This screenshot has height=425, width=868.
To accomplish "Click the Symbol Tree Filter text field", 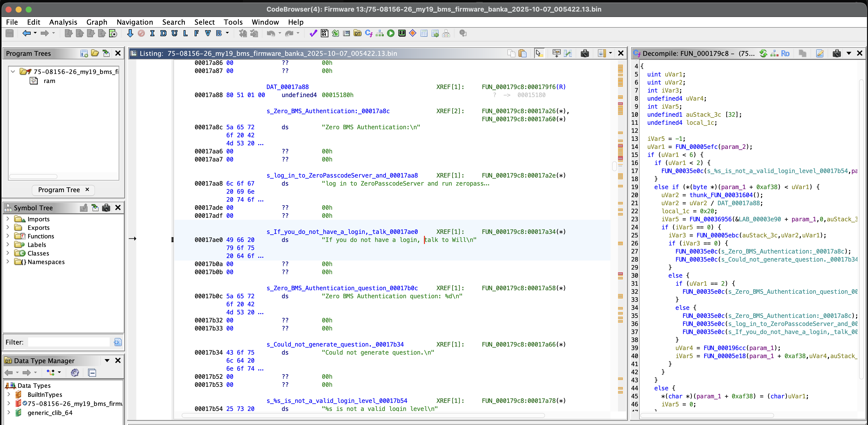I will coord(69,342).
